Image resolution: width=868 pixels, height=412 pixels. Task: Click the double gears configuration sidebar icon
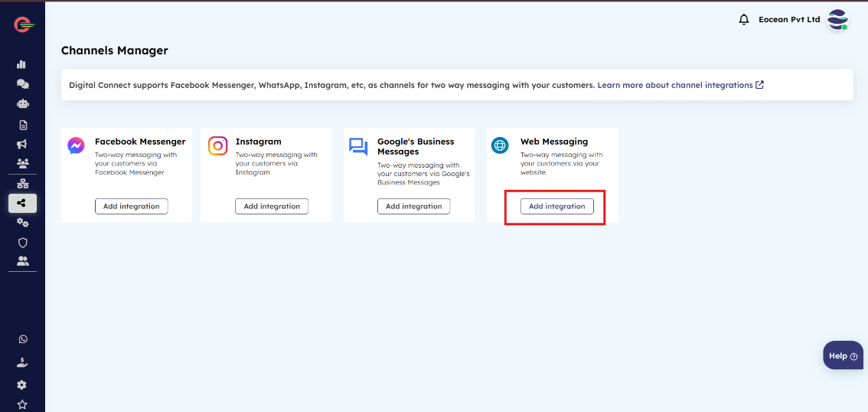[x=22, y=222]
